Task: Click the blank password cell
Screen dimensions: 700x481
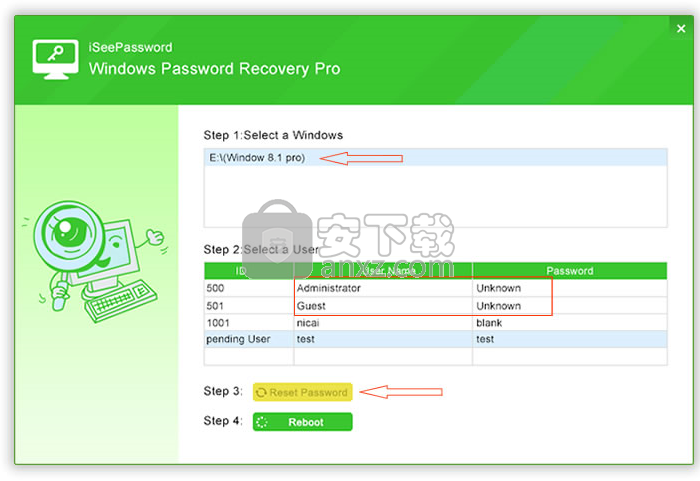Action: tap(570, 322)
